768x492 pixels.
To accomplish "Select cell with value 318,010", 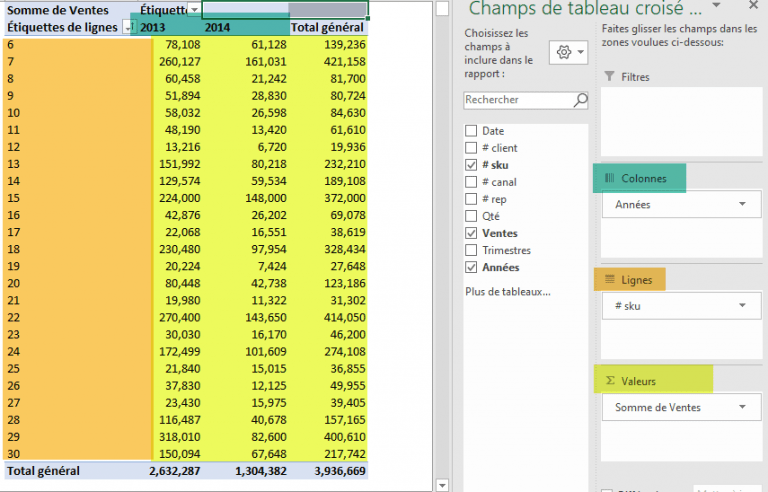I will point(170,437).
